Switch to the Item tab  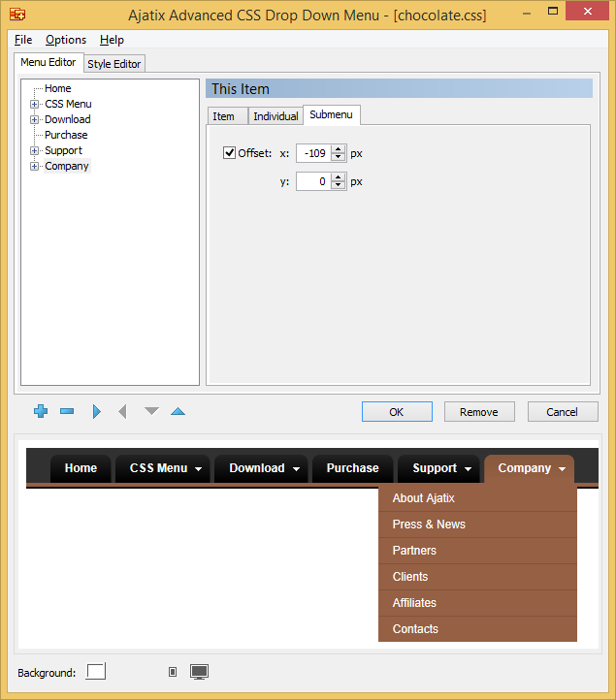(x=227, y=116)
